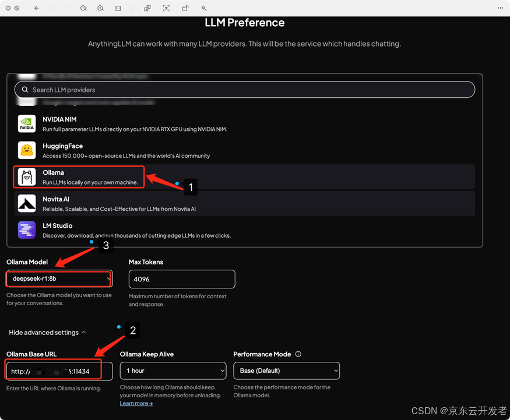Click the Ollama Base URL field

(x=59, y=371)
